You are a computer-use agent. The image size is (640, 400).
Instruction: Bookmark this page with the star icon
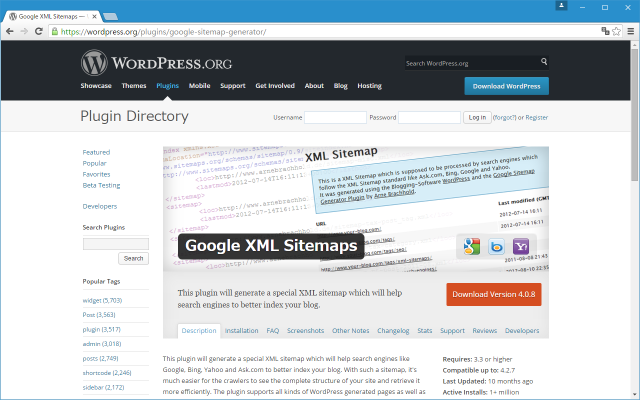point(616,31)
